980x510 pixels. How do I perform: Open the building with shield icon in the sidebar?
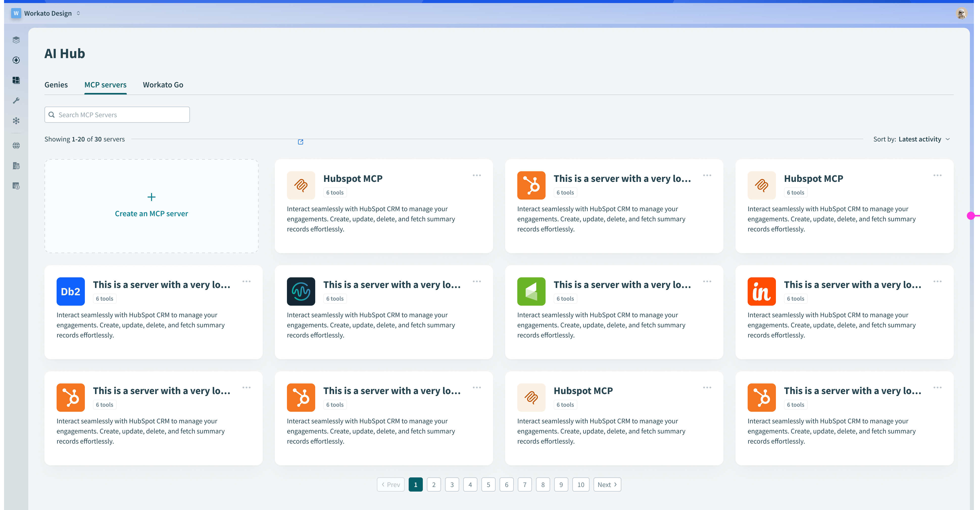pyautogui.click(x=16, y=165)
